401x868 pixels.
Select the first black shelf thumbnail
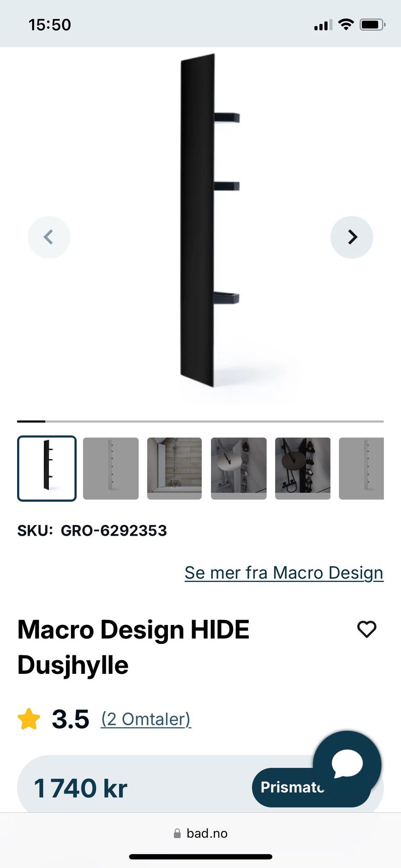[x=47, y=468]
